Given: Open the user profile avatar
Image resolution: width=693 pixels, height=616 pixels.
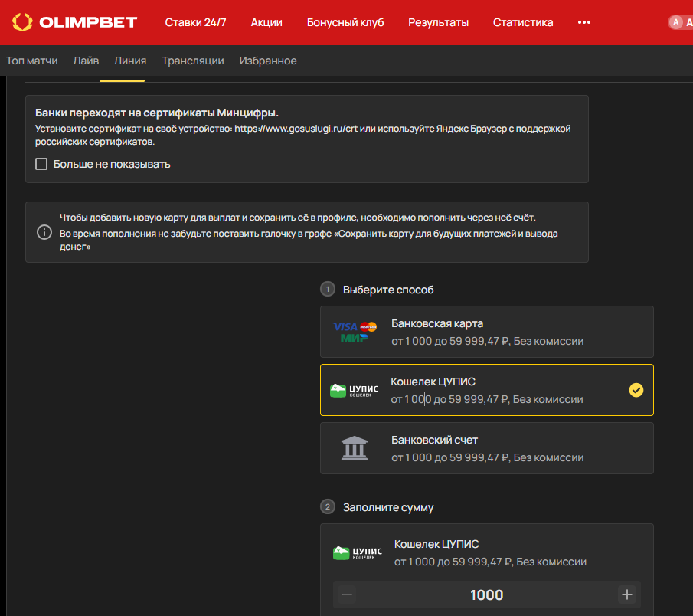Looking at the screenshot, I should click(x=675, y=22).
